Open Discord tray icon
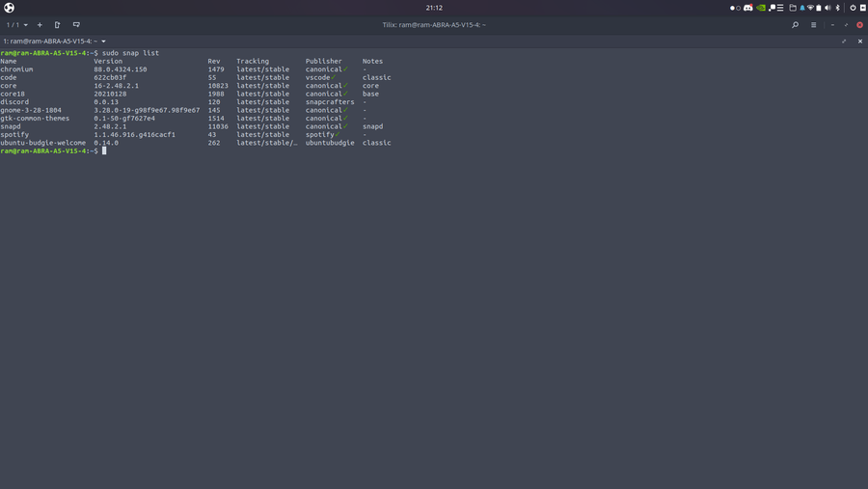Image resolution: width=868 pixels, height=489 pixels. click(747, 8)
